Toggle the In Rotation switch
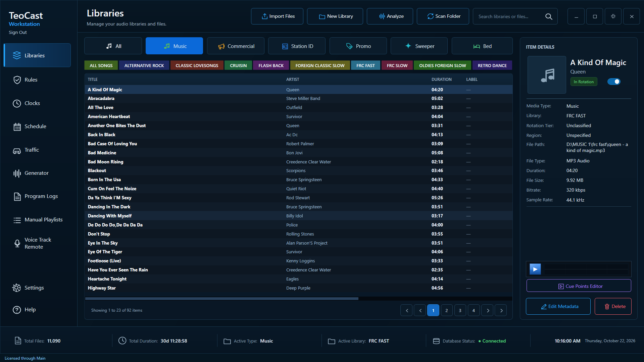 point(614,82)
